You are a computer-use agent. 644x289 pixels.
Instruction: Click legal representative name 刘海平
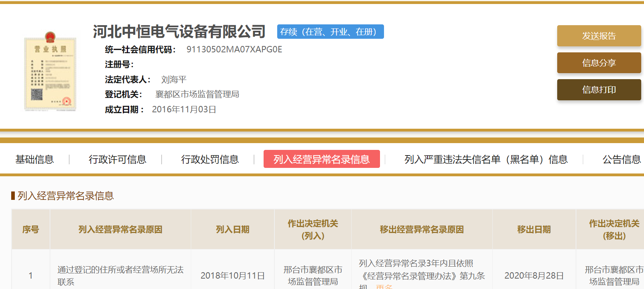(174, 80)
